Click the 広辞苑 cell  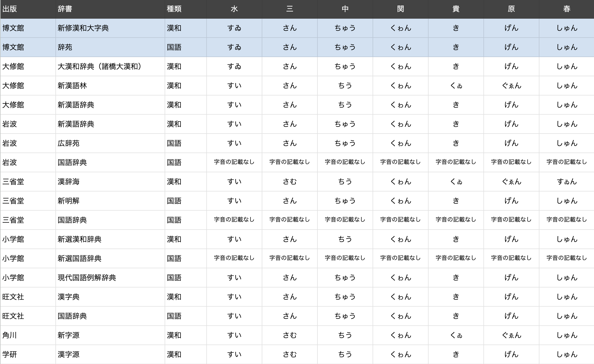point(110,143)
